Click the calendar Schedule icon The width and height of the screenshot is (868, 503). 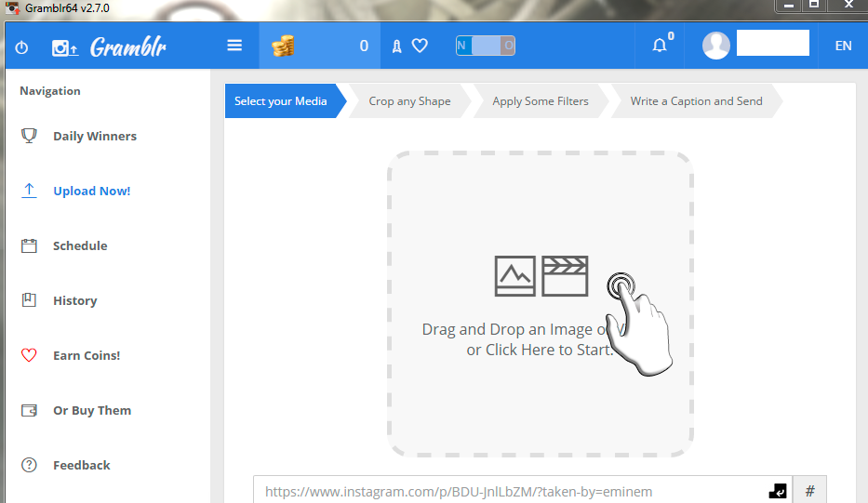tap(29, 245)
